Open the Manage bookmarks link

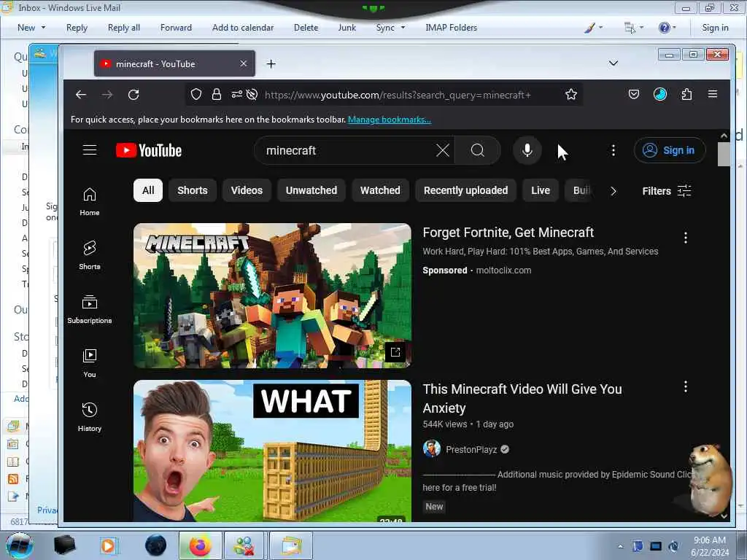390,120
